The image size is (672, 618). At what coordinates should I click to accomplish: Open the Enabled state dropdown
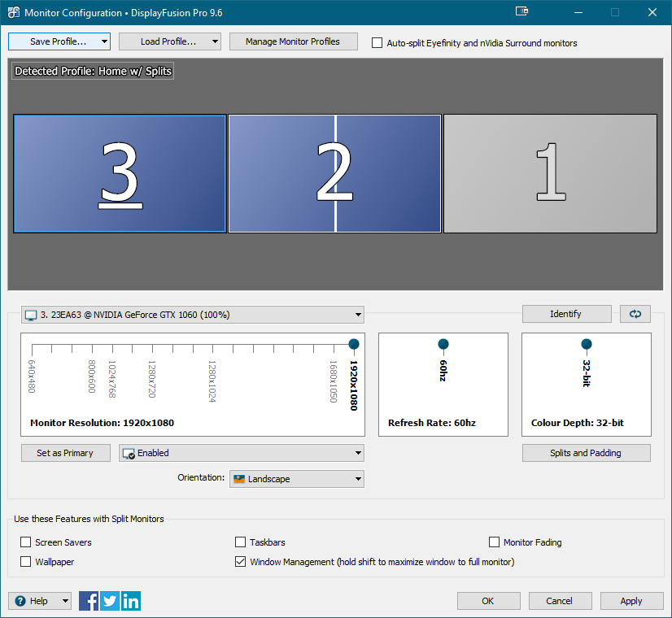click(242, 453)
